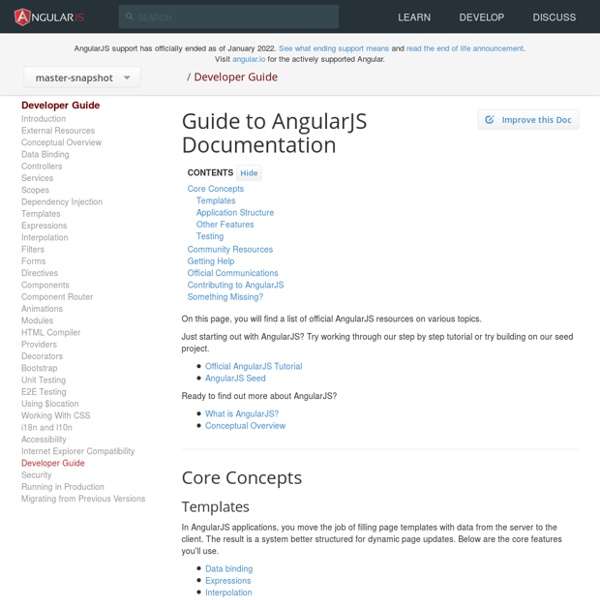Hide the contents list
The height and width of the screenshot is (600, 600).
point(249,173)
